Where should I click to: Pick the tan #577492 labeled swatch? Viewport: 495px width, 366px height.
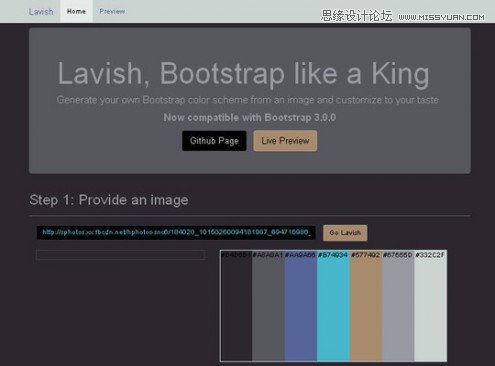pyautogui.click(x=366, y=306)
